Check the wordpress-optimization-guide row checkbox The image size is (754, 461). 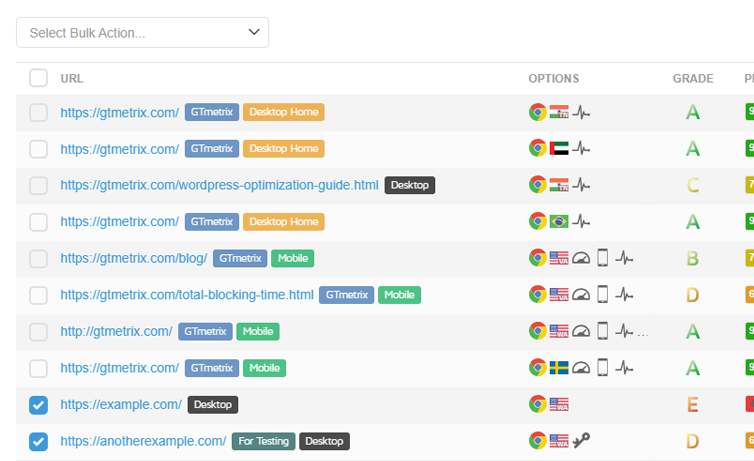coord(38,185)
